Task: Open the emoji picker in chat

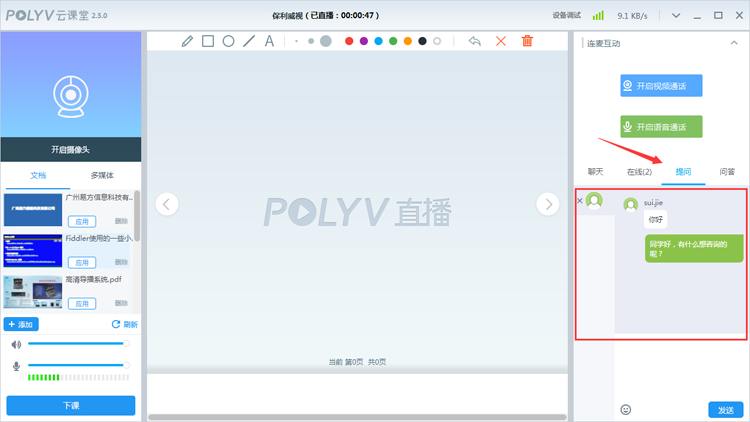Action: point(626,409)
